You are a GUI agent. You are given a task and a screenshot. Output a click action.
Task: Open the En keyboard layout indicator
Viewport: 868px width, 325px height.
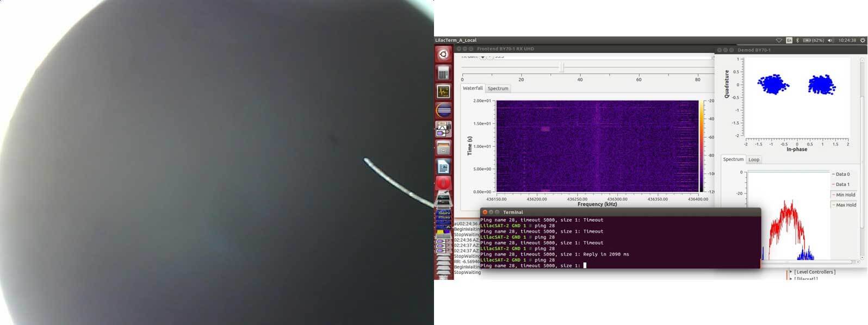click(789, 40)
